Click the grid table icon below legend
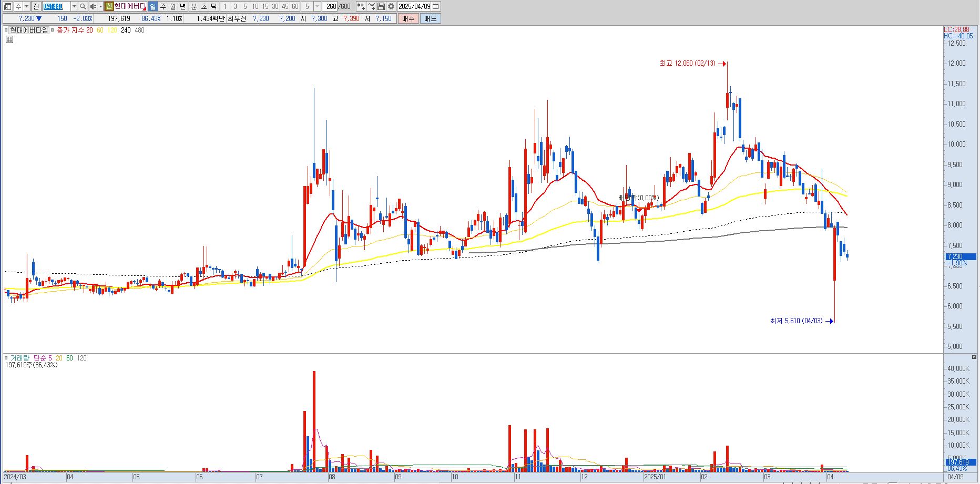980x484 pixels. point(9,39)
